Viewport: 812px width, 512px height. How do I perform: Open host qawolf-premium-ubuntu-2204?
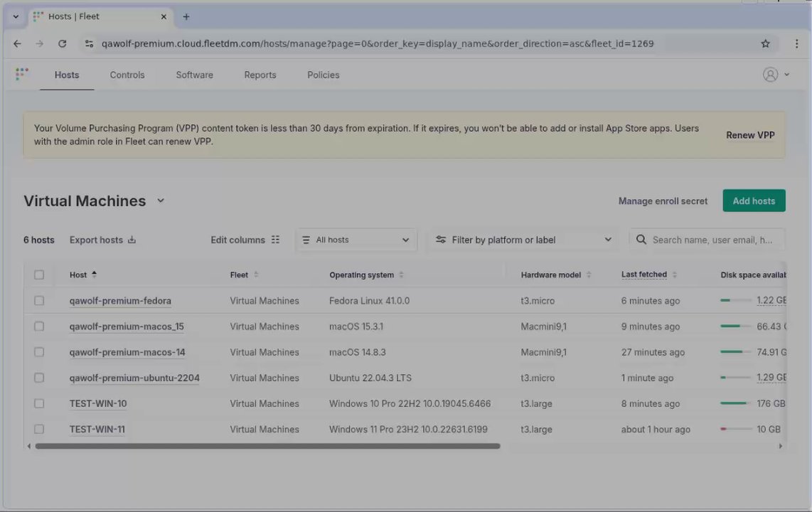click(x=134, y=378)
